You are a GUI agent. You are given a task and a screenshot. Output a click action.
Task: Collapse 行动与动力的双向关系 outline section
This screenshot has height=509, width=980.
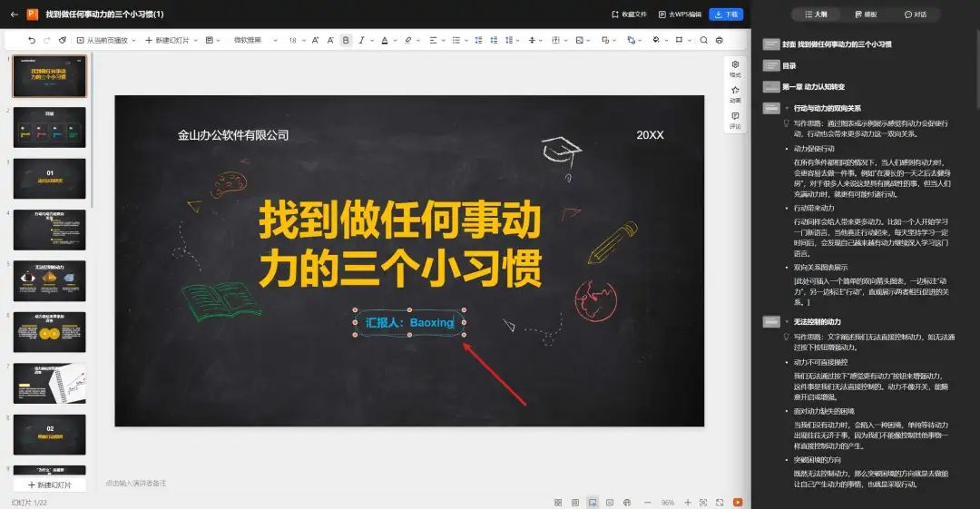[x=787, y=108]
